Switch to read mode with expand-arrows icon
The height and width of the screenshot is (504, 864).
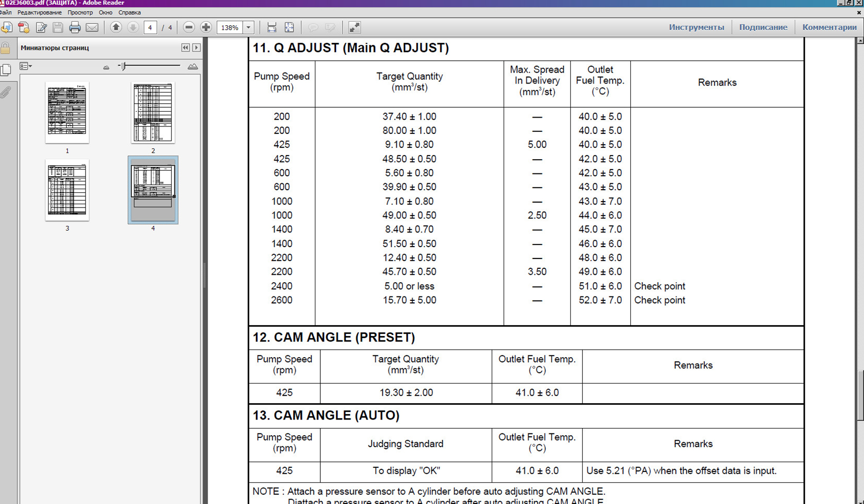point(354,28)
